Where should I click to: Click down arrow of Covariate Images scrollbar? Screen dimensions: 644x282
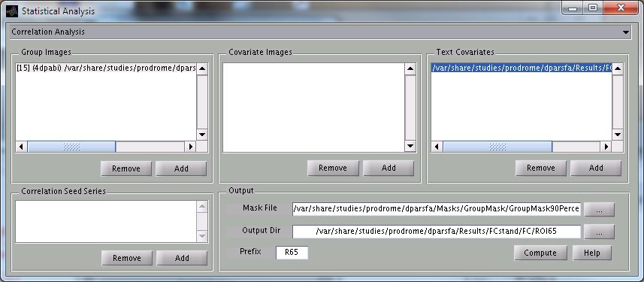(410, 146)
